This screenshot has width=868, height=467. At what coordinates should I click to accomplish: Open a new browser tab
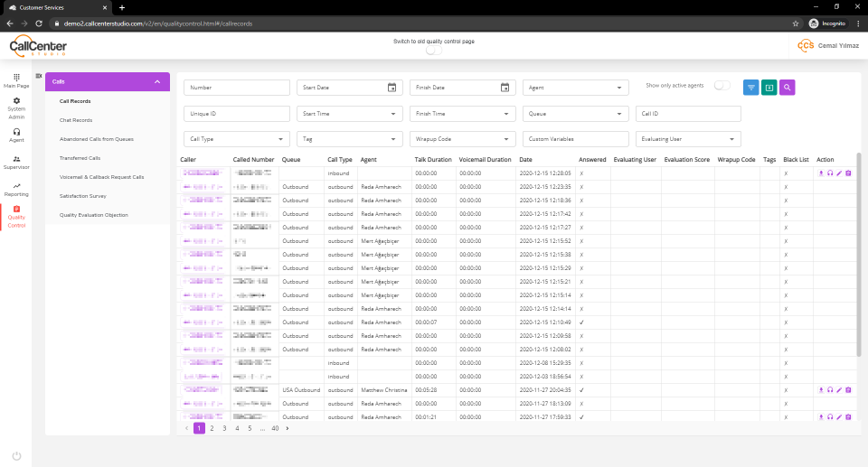122,8
